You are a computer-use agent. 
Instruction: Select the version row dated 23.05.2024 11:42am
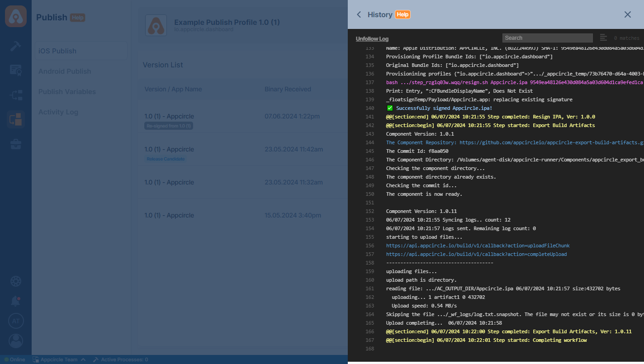click(242, 150)
